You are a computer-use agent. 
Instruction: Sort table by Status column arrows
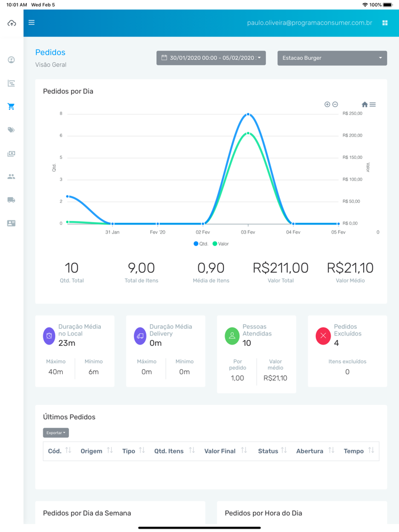[x=284, y=450]
